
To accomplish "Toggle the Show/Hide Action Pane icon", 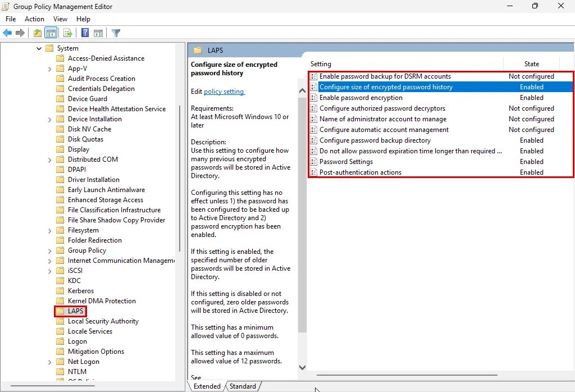I will click(98, 33).
